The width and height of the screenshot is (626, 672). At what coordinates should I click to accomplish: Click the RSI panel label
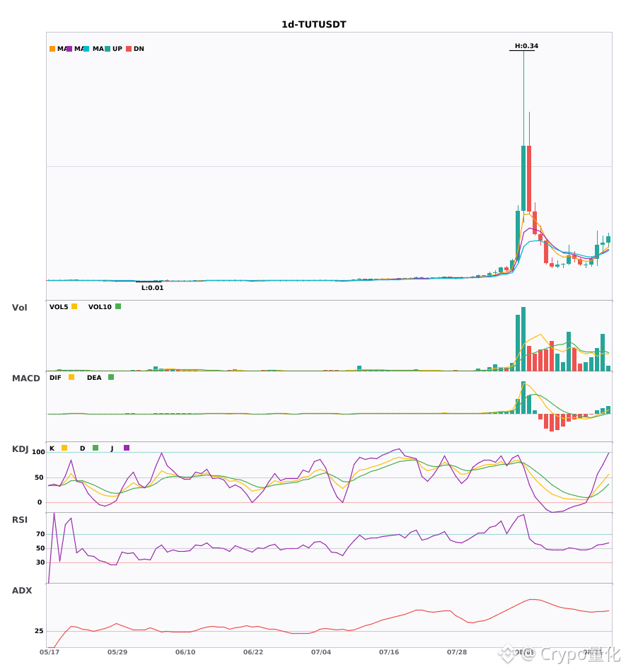pyautogui.click(x=19, y=520)
